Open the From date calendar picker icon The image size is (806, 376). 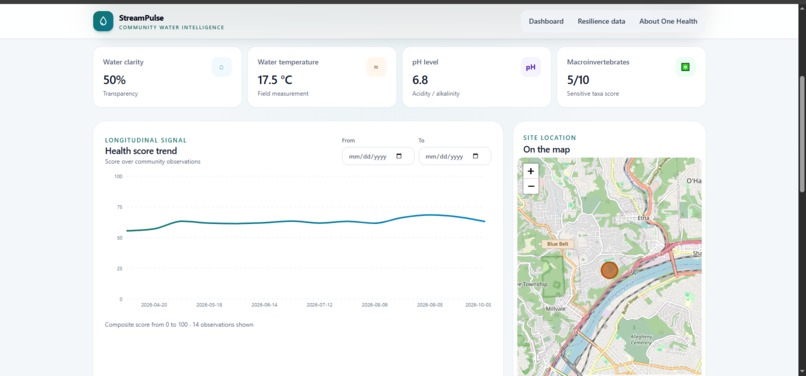click(x=399, y=156)
